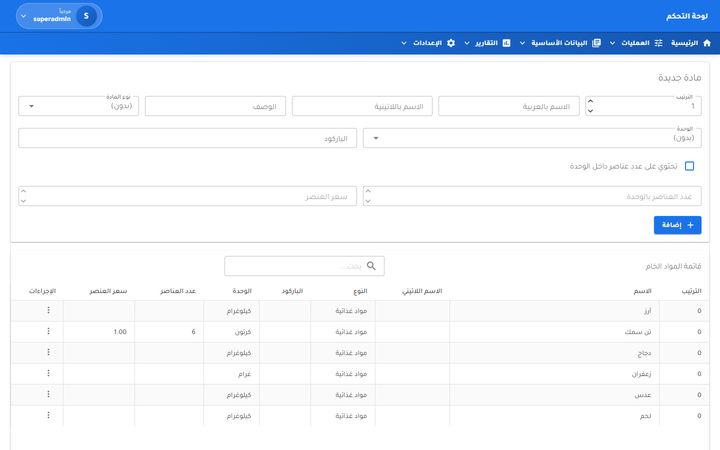The height and width of the screenshot is (450, 720).
Task: Click the home icon beside الرئيسية
Action: click(707, 43)
